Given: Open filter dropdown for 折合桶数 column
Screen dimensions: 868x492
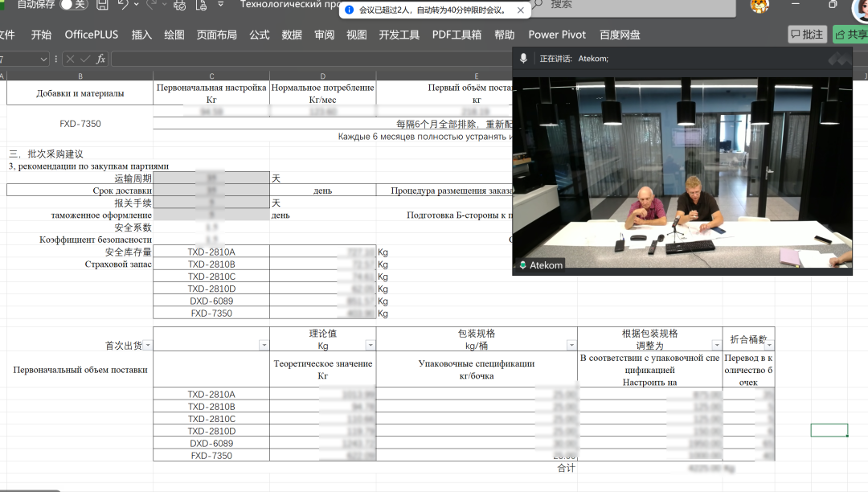Looking at the screenshot, I should 769,346.
